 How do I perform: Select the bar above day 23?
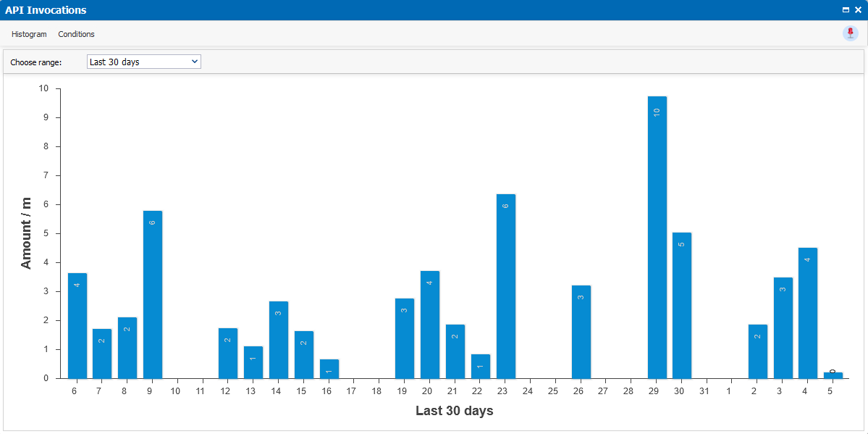(x=505, y=286)
